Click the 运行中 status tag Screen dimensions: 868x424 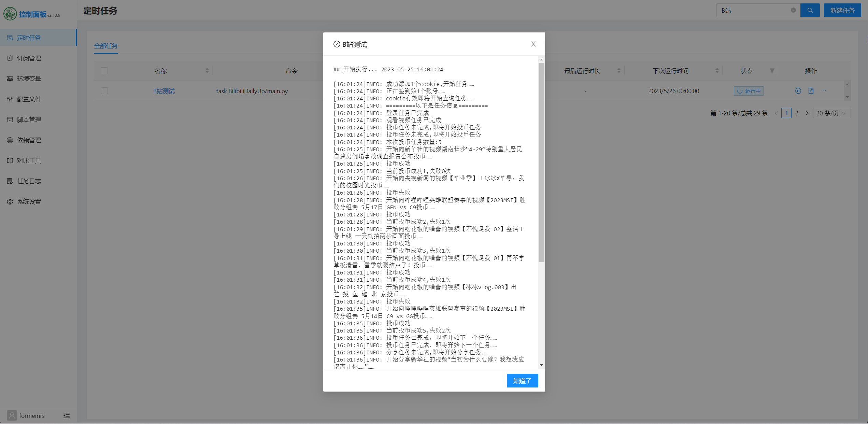749,91
